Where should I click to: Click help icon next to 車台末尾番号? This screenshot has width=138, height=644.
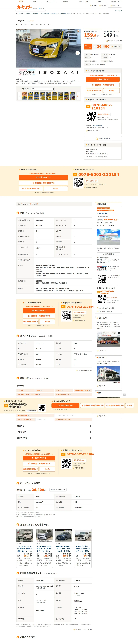pos(27,354)
